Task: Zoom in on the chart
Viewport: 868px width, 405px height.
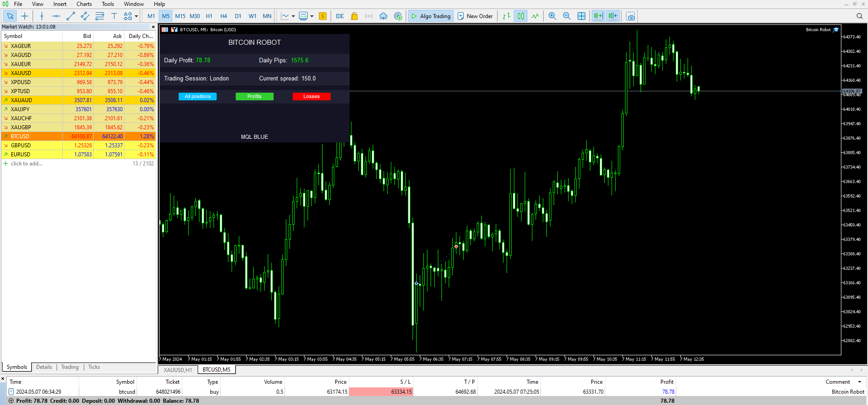Action: point(552,16)
